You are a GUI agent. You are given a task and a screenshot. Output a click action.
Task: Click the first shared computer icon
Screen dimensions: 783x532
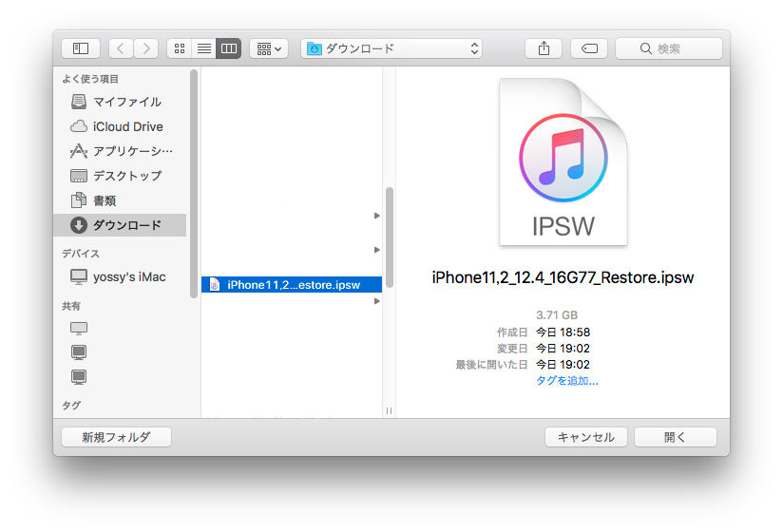79,329
